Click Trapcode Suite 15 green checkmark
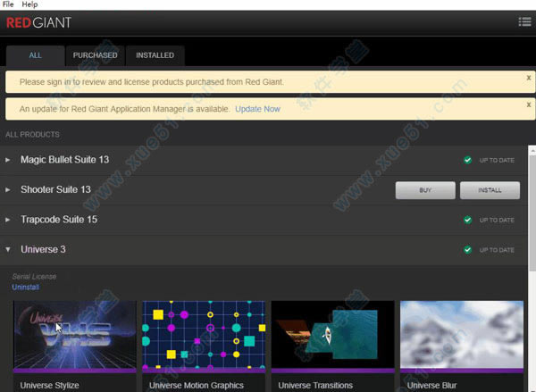The height and width of the screenshot is (392, 536). (x=467, y=220)
